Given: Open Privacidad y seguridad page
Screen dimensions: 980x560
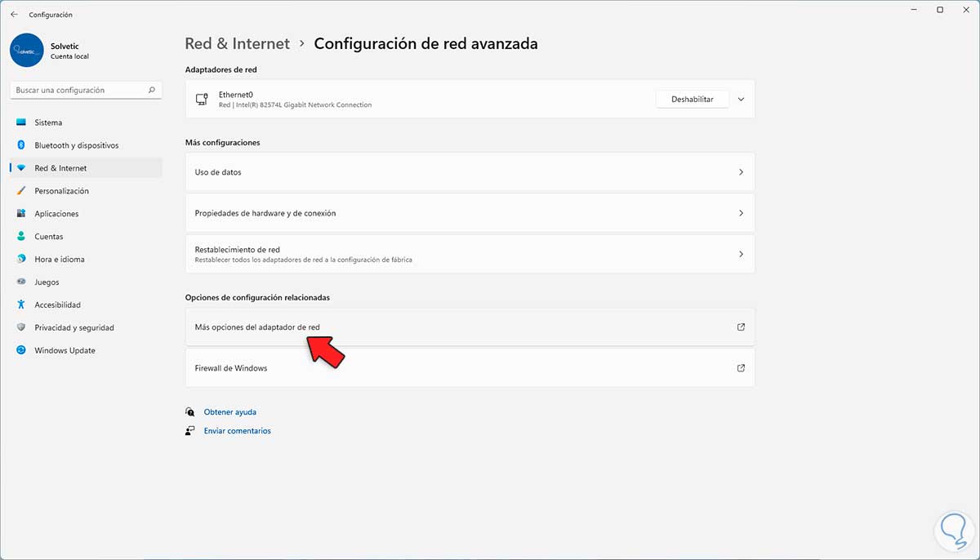Looking at the screenshot, I should [x=87, y=328].
